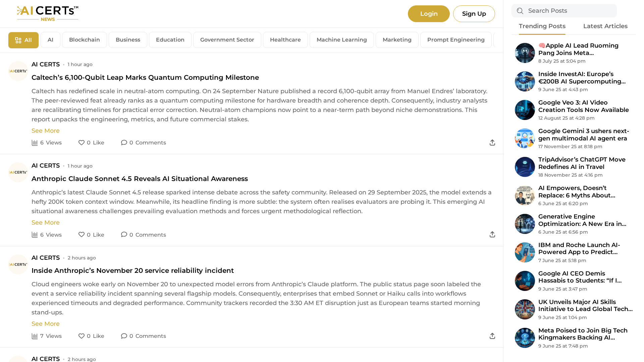The width and height of the screenshot is (644, 362).
Task: Share the Claude Sonnet 4.5 article
Action: [x=492, y=235]
